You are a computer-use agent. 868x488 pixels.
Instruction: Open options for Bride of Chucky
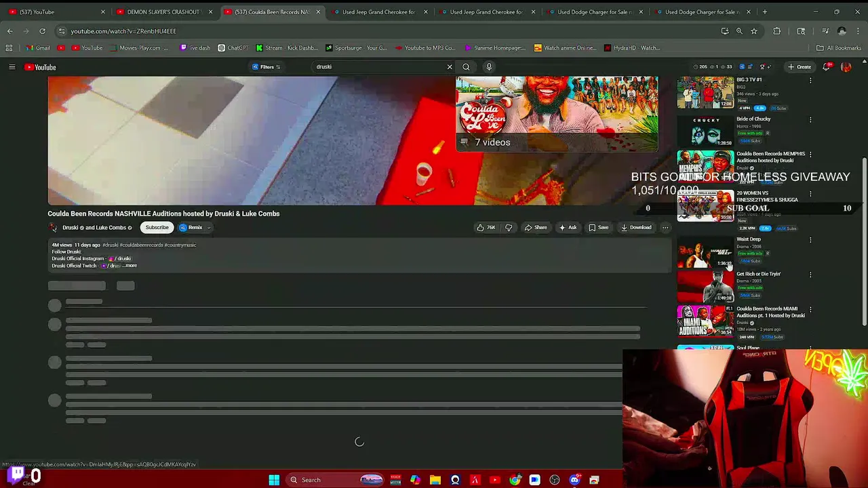[x=810, y=120]
